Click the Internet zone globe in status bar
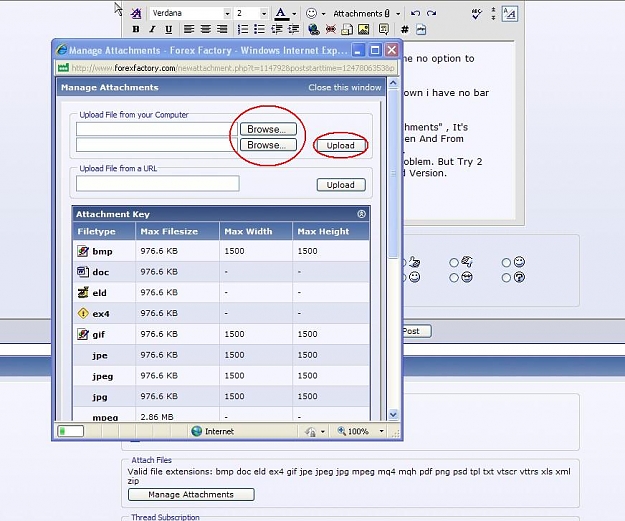Screen dimensions: 625x521 (x=197, y=431)
